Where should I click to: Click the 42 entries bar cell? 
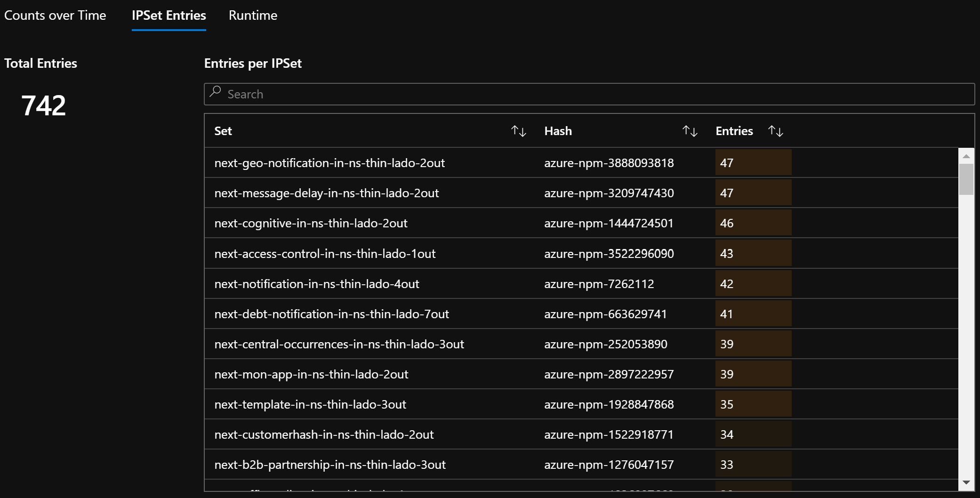(753, 284)
